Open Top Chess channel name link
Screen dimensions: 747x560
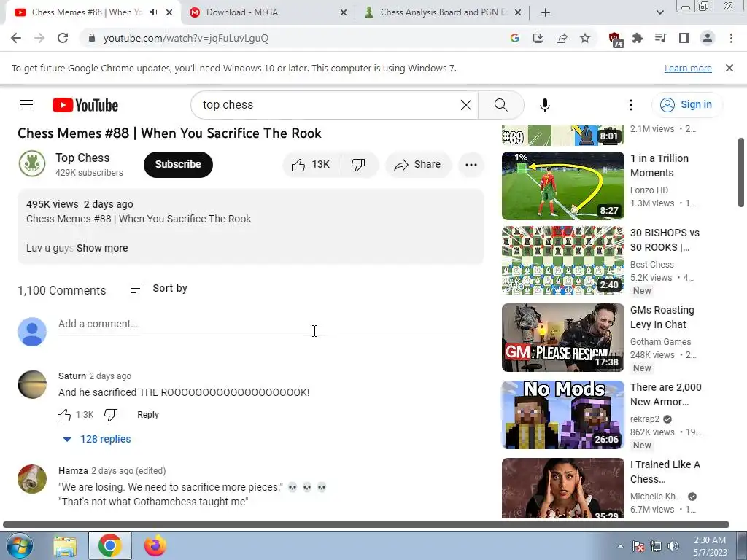click(x=82, y=157)
